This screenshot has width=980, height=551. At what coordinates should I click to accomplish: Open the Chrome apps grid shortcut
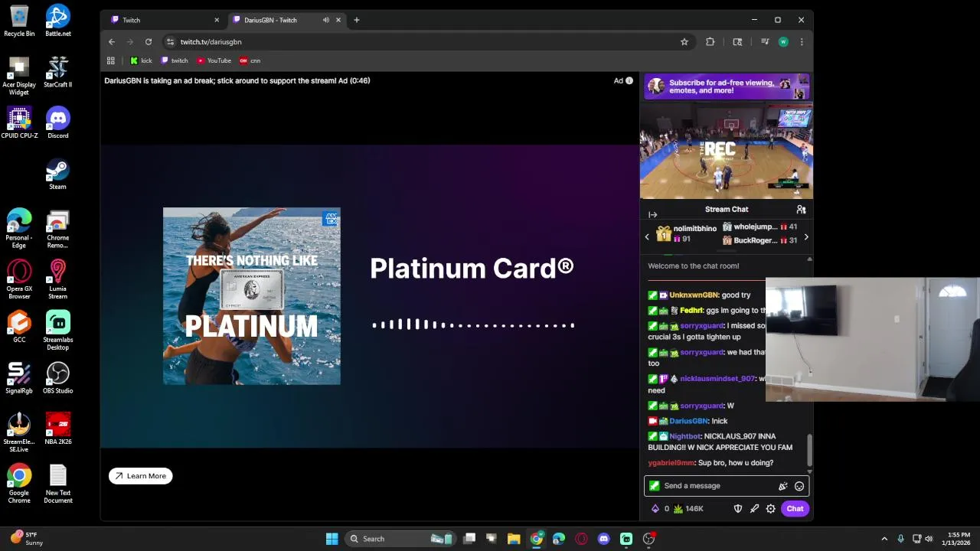tap(111, 60)
